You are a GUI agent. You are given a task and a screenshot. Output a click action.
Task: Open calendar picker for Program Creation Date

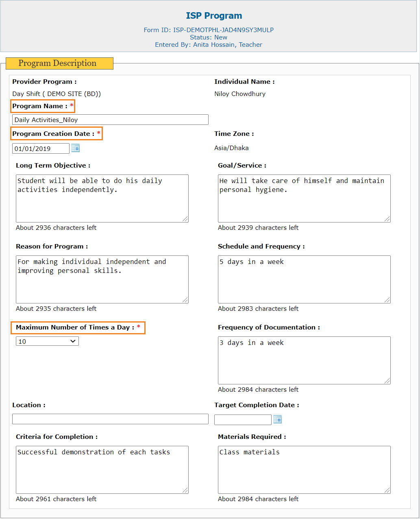click(75, 148)
